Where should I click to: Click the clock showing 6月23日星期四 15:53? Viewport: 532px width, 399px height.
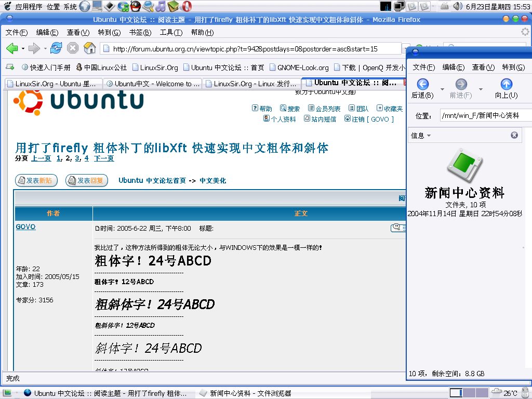[498, 6]
